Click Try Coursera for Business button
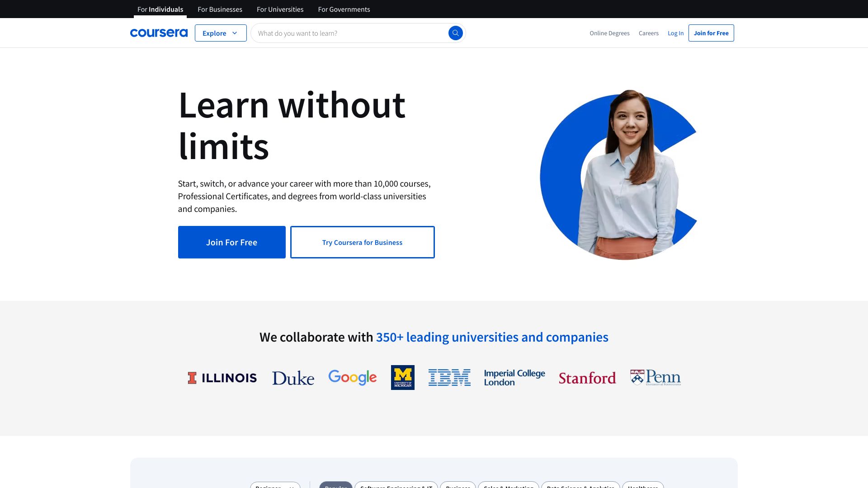Viewport: 868px width, 488px height. [363, 242]
